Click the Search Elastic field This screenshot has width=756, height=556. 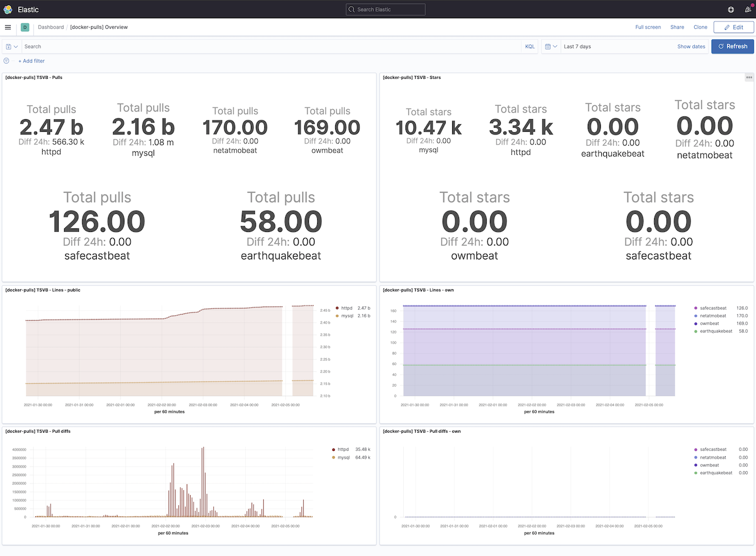coord(385,10)
